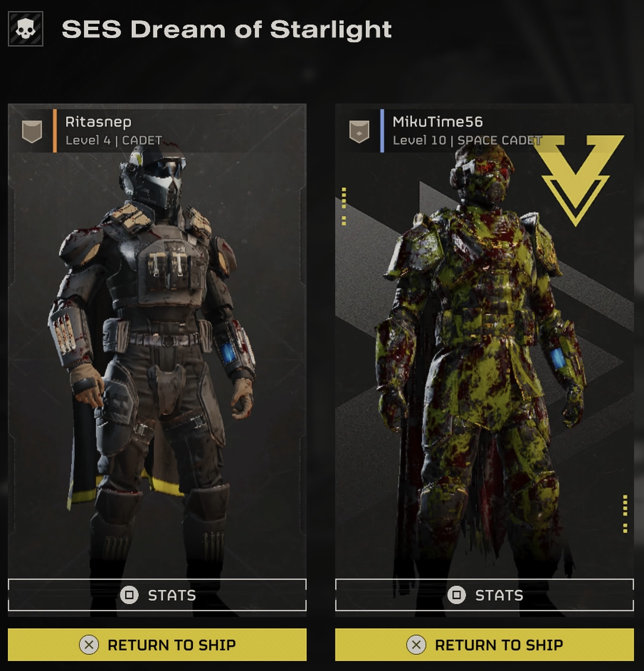The image size is (644, 671).
Task: Click the X icon on right Return to Ship
Action: coord(416,645)
